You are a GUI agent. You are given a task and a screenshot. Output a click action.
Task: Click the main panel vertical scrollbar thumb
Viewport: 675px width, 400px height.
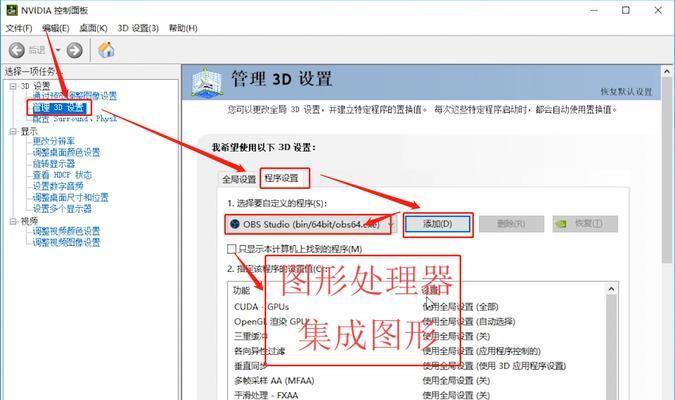pos(667,170)
